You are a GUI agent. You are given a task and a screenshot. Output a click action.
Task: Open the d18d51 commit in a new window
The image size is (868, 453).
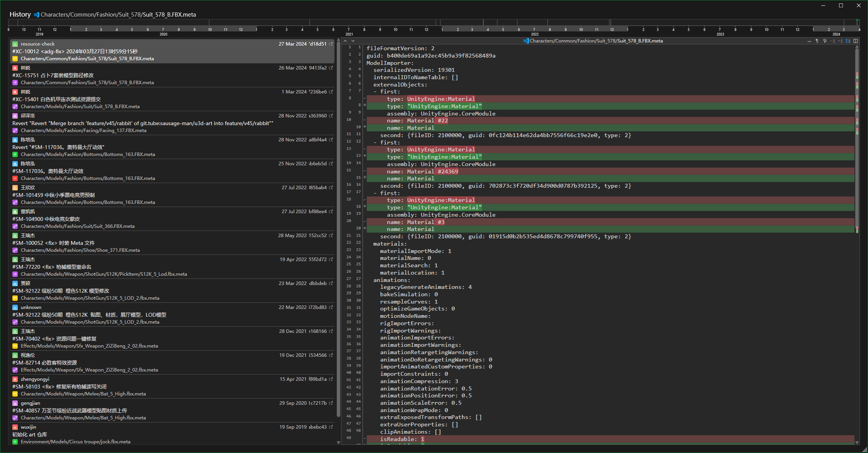(x=331, y=44)
